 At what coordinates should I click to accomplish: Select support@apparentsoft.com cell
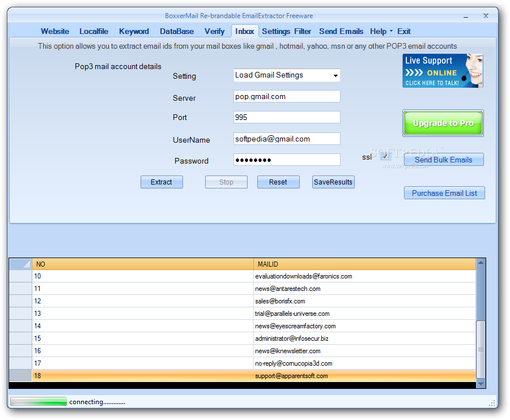364,376
